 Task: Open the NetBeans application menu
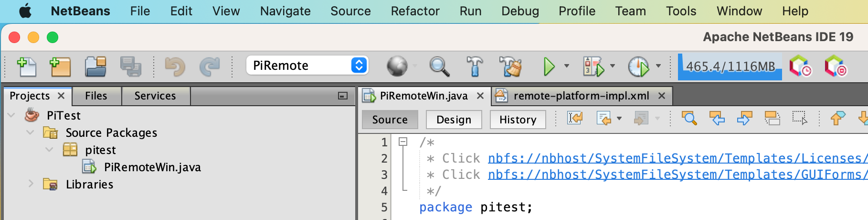80,11
